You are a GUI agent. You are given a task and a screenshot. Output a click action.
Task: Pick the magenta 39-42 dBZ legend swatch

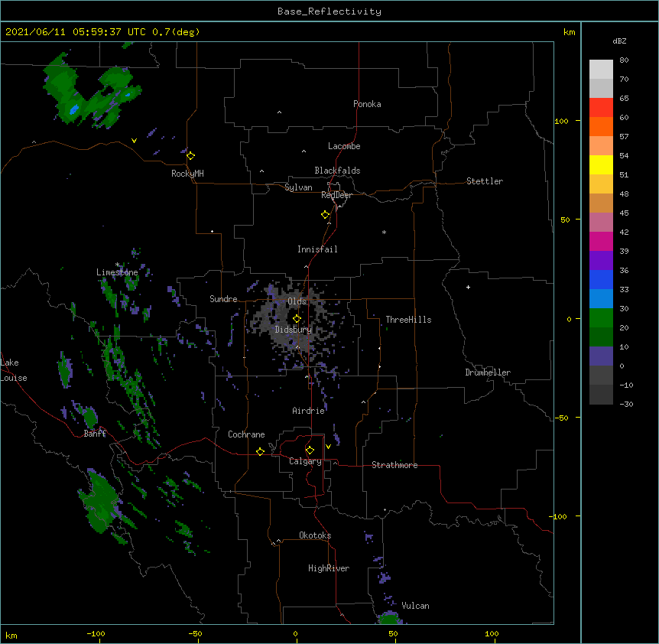(x=601, y=241)
